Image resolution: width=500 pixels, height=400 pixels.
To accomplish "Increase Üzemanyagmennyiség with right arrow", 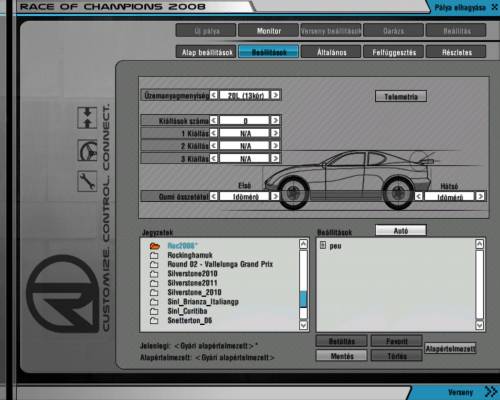I will pos(275,95).
